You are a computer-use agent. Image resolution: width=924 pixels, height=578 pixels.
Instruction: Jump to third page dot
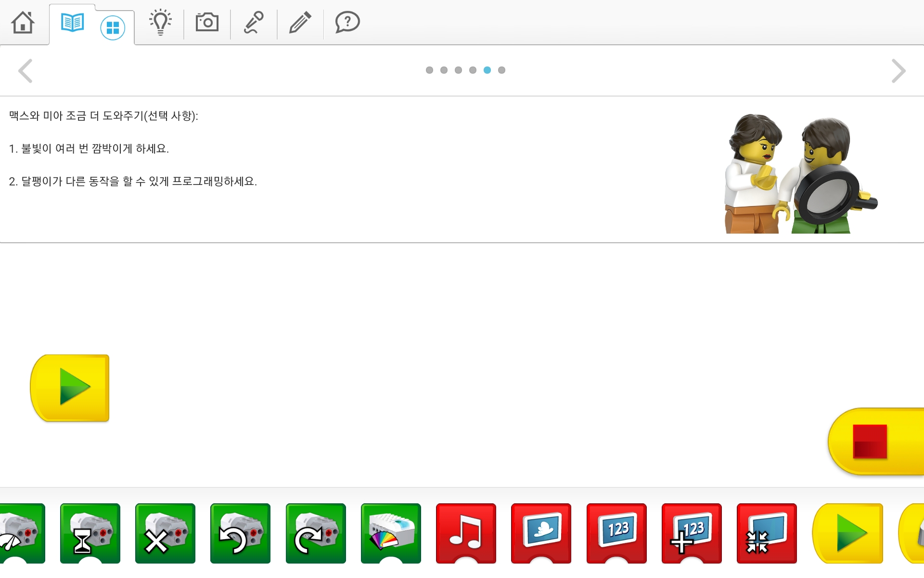pyautogui.click(x=458, y=70)
